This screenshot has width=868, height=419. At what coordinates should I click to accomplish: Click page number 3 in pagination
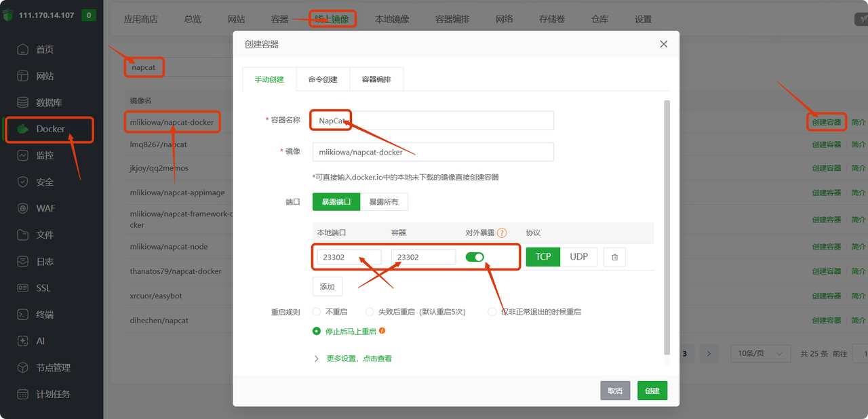pyautogui.click(x=685, y=353)
